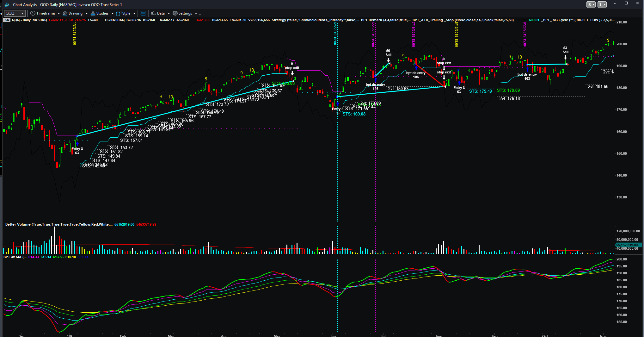
Task: Select the Drawing pencil icon
Action: [x=65, y=13]
